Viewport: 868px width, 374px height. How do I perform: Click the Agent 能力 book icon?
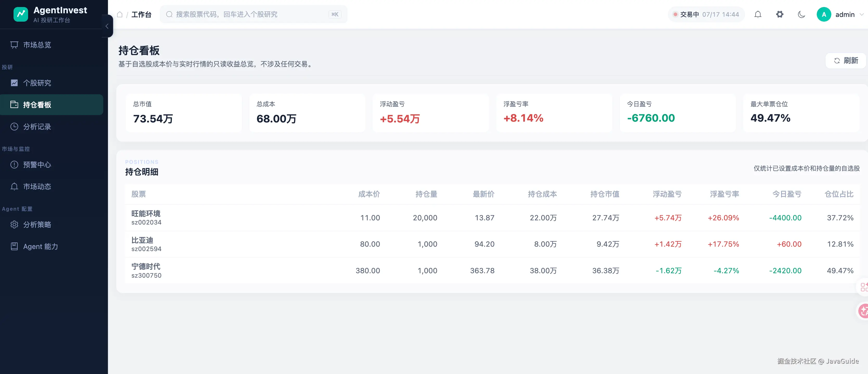(x=14, y=247)
